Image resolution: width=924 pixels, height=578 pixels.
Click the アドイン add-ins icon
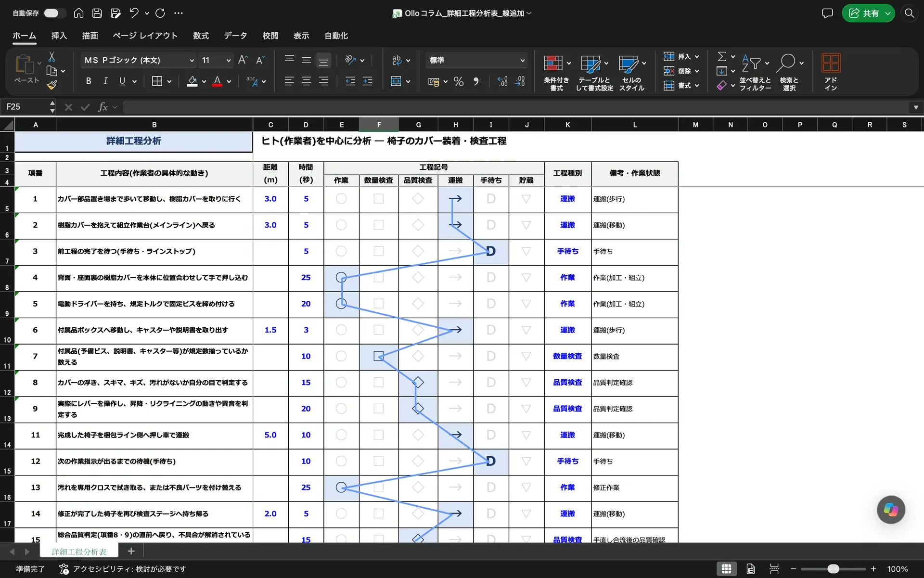pos(831,72)
